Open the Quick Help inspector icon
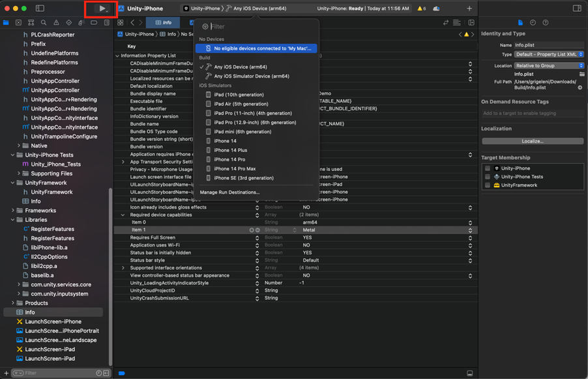 click(x=545, y=22)
